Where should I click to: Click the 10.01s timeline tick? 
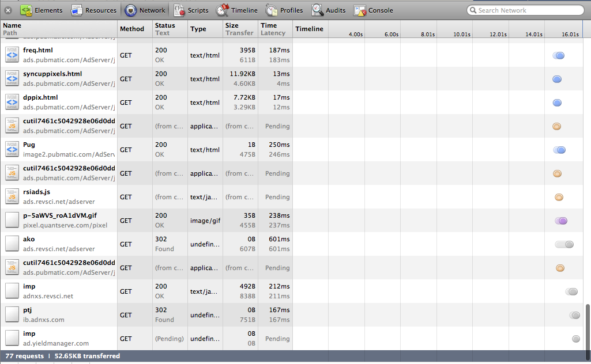[x=462, y=34]
